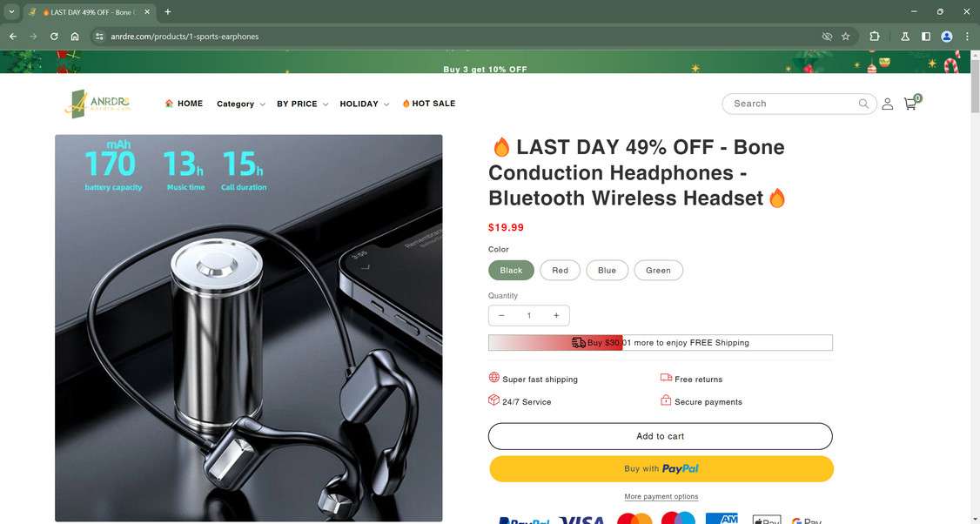Go to browser home page icon
This screenshot has width=980, height=524.
(74, 37)
